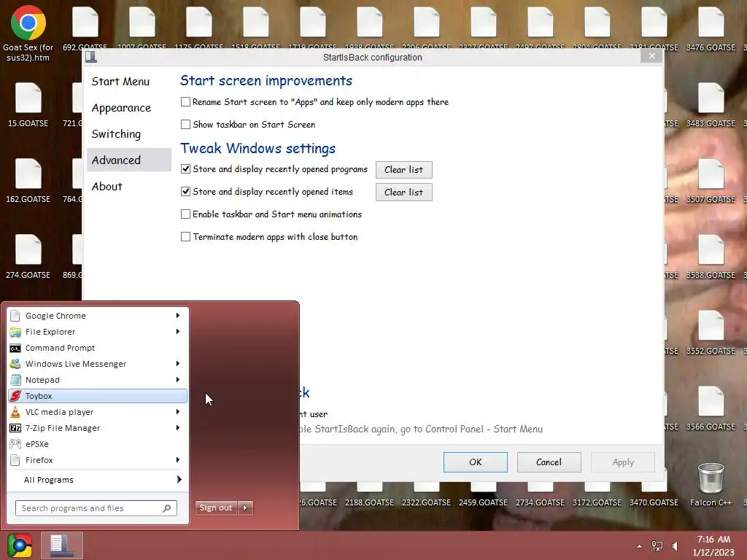Click the Windows Live Messenger icon
Image resolution: width=747 pixels, height=560 pixels.
pyautogui.click(x=15, y=364)
